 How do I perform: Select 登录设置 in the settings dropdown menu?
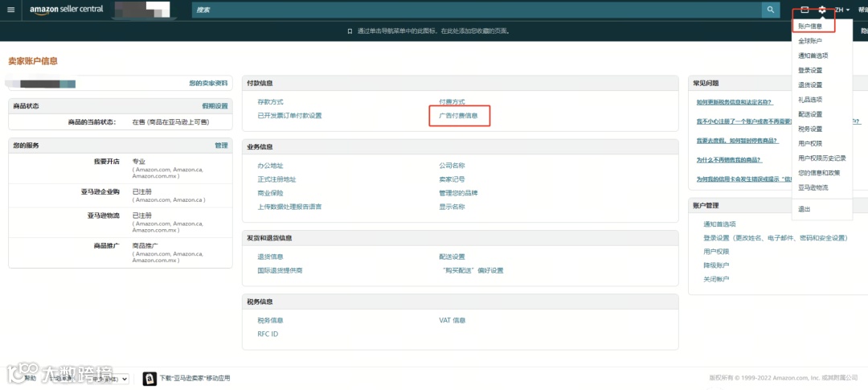tap(810, 70)
